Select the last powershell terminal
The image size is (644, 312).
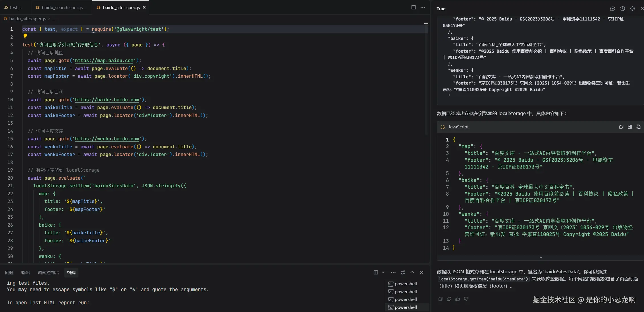(x=405, y=307)
